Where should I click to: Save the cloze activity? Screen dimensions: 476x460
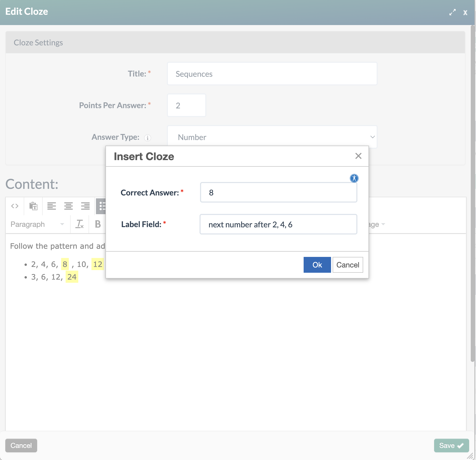[x=451, y=445]
